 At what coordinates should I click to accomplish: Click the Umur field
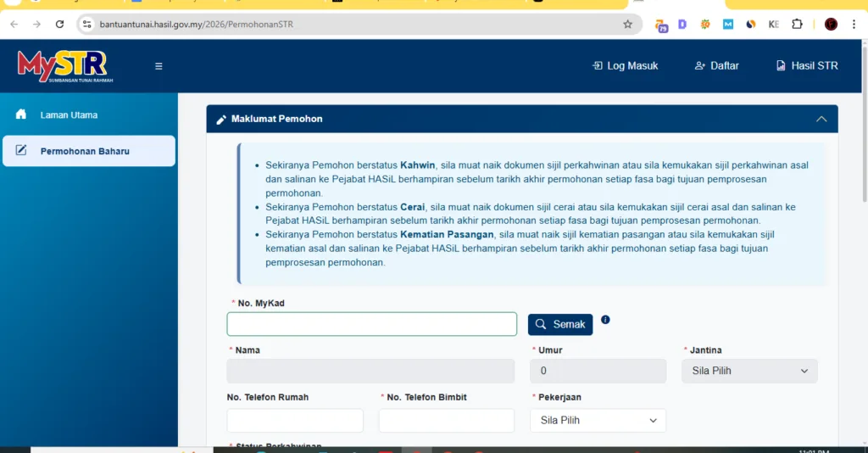coord(598,371)
